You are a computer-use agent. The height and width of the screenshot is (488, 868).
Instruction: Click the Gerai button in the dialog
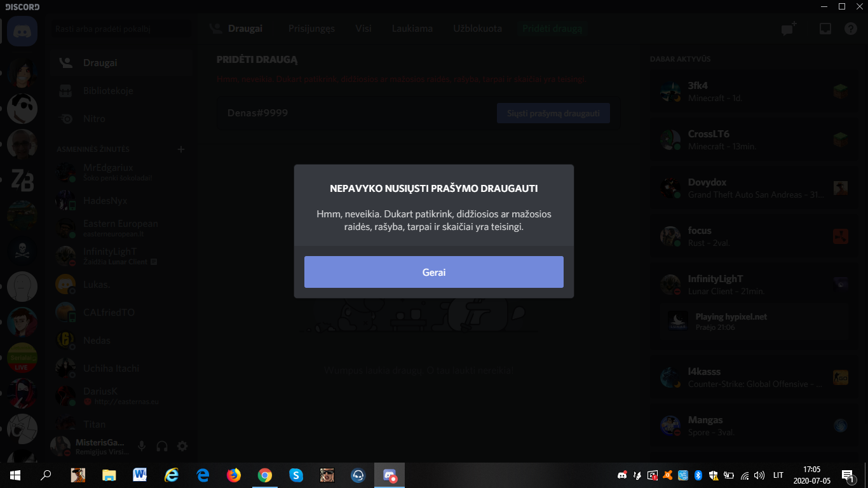(434, 272)
